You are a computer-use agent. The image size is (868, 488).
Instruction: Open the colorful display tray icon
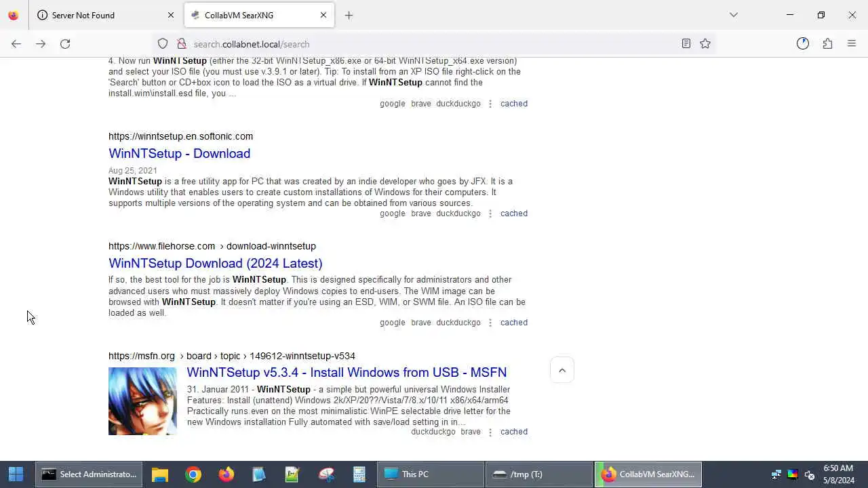(793, 474)
